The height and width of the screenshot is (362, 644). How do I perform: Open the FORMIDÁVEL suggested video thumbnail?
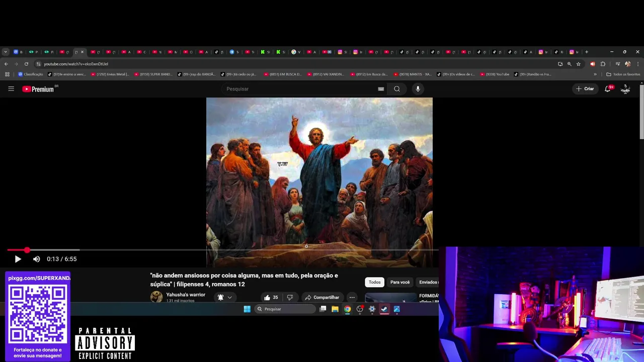390,298
